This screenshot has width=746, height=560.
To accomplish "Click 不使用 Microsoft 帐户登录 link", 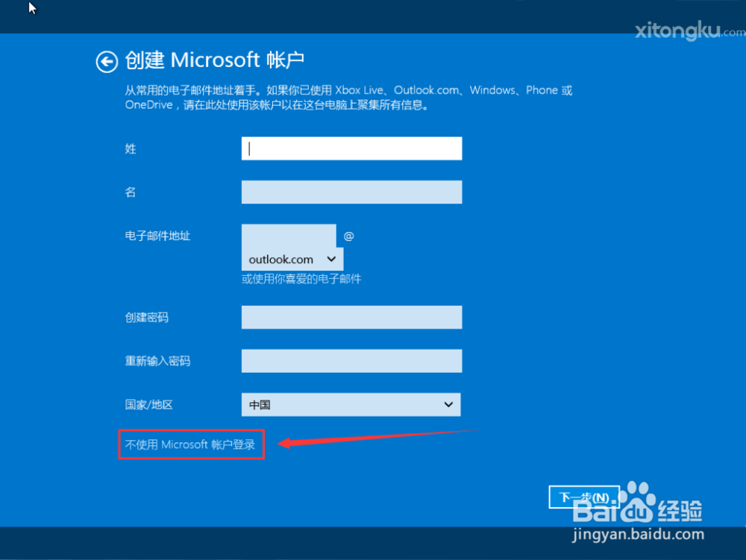I will coord(190,444).
